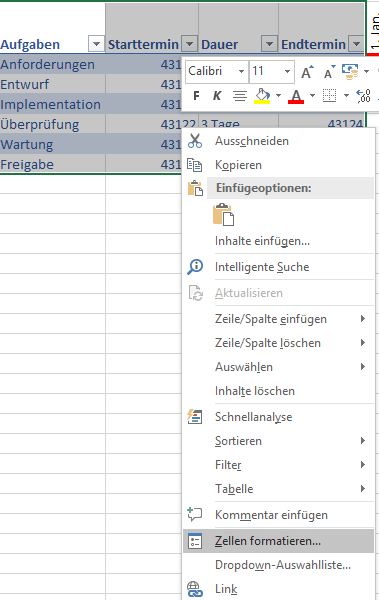Open the accounting format dropdown arrow
Viewport: 379px width, 600px height.
click(x=366, y=72)
